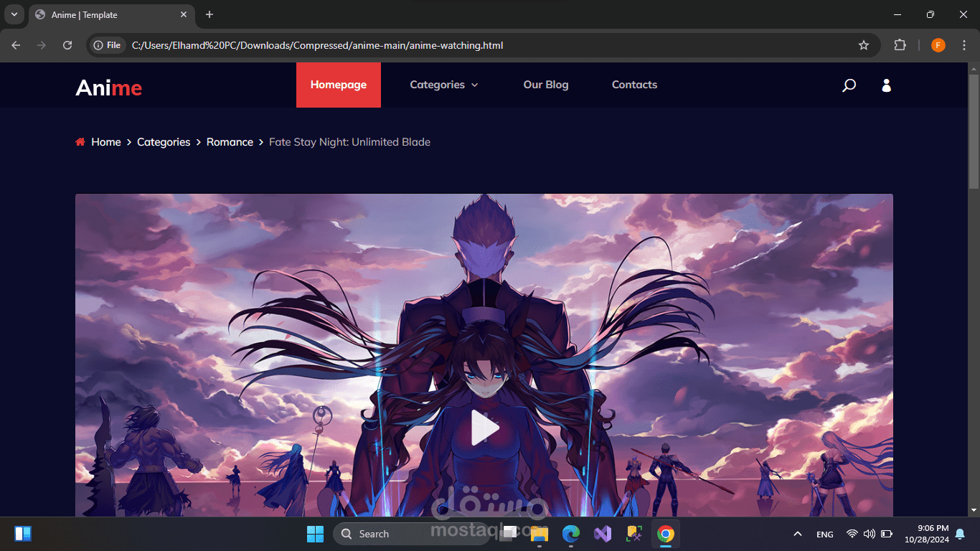Close the Anime | Template tab
Viewport: 980px width, 551px height.
184,14
